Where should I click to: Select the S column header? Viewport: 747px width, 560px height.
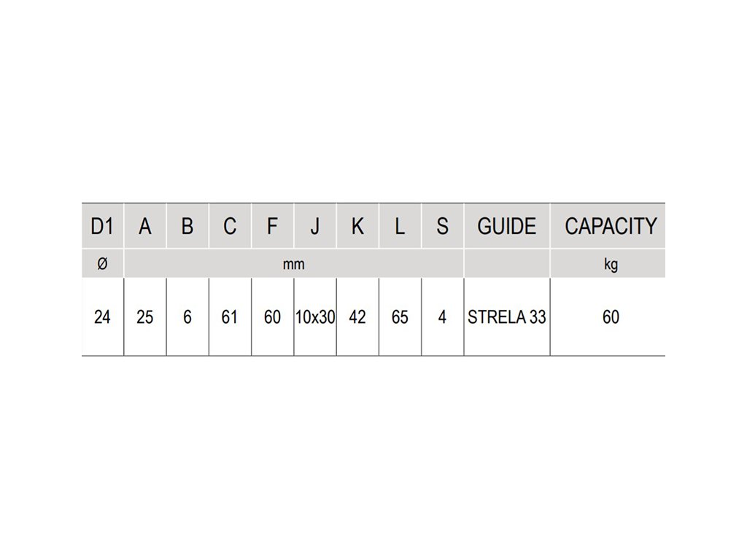tap(442, 226)
